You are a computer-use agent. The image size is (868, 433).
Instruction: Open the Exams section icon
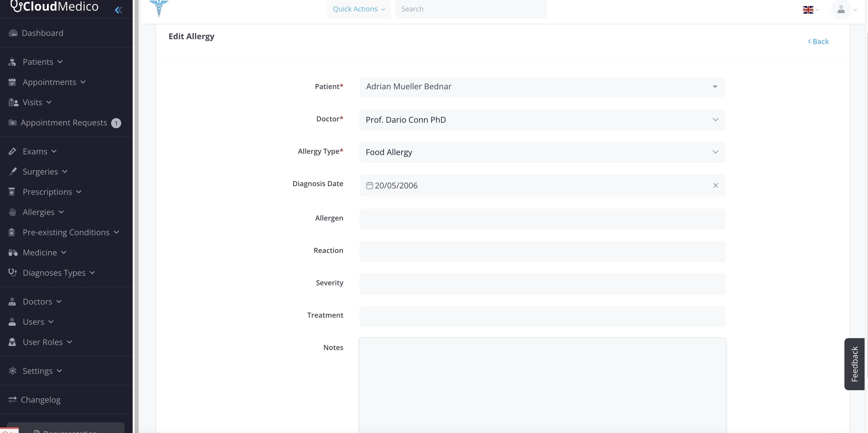(x=12, y=151)
